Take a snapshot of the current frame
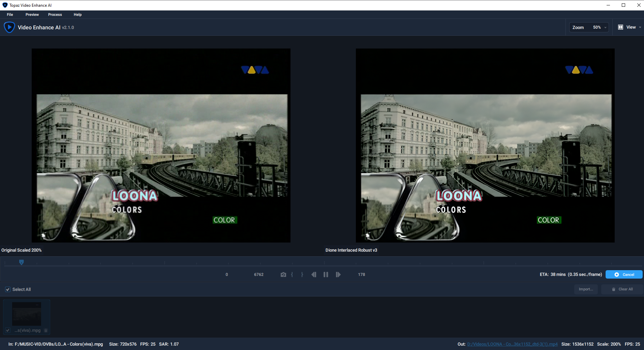 coord(283,274)
